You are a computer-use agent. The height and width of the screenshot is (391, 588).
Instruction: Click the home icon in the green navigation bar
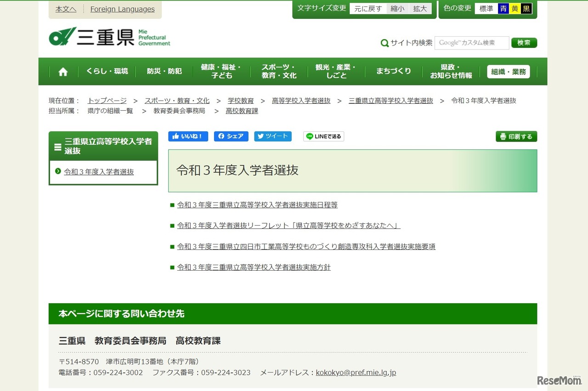[x=62, y=72]
